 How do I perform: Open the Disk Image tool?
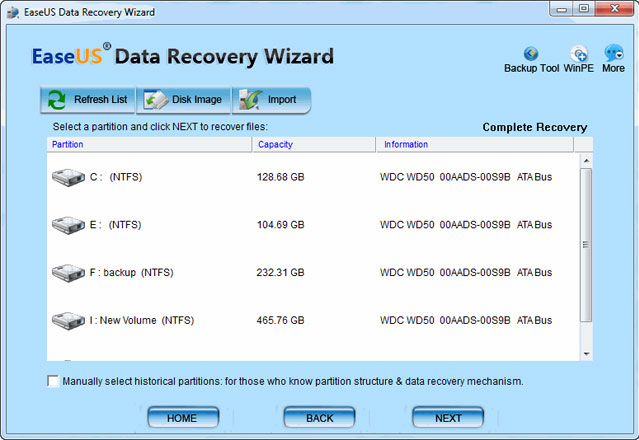pyautogui.click(x=184, y=100)
